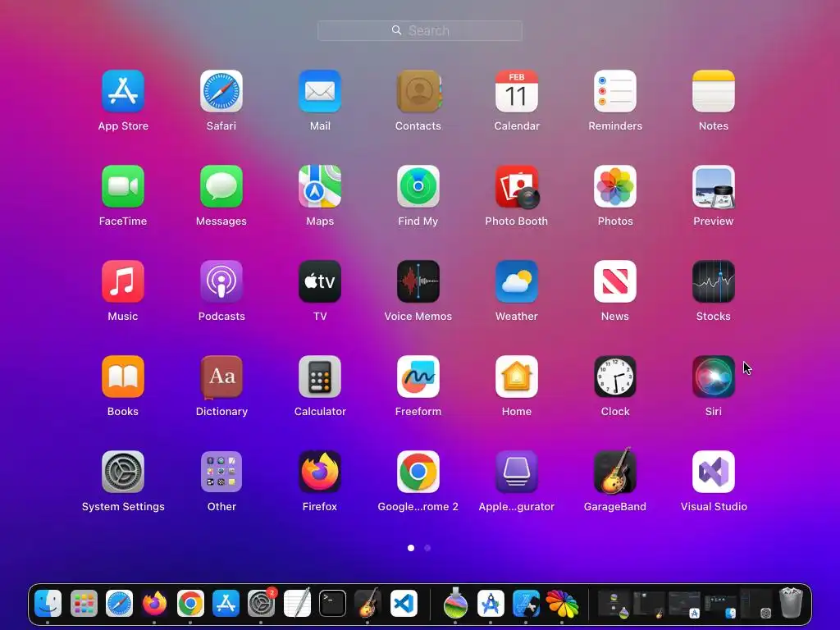Open the Podcasts app

(221, 281)
